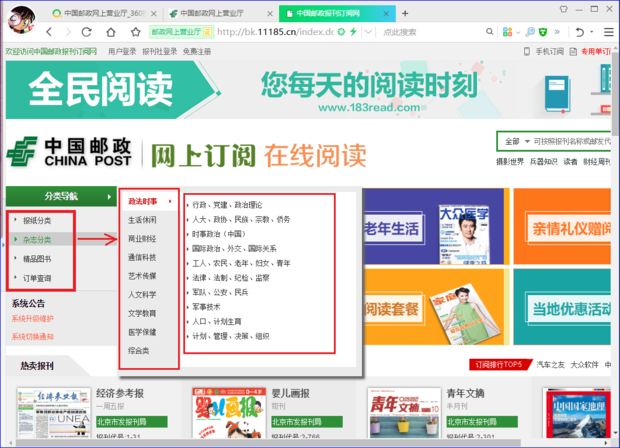This screenshot has width=620, height=448.
Task: Open 军事技术 subcategory
Action: [206, 307]
